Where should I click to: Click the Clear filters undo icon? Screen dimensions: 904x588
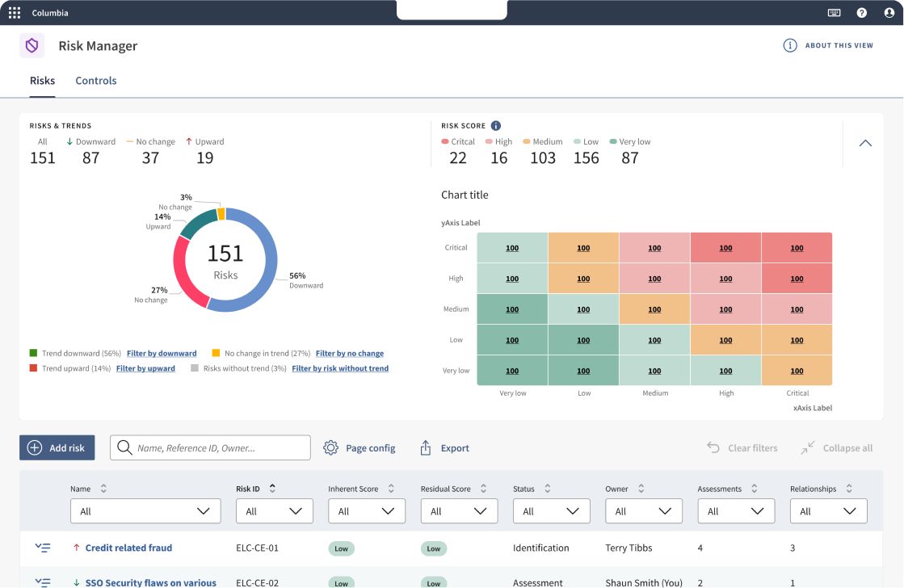coord(713,448)
